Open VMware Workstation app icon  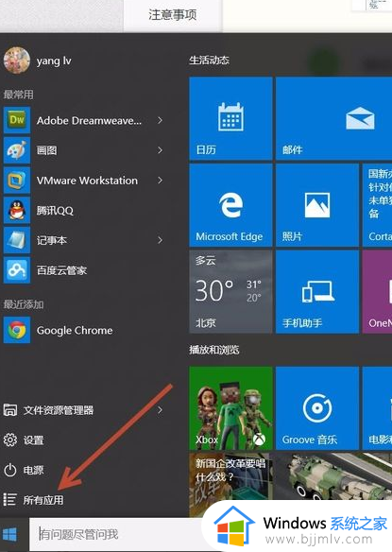pyautogui.click(x=17, y=181)
